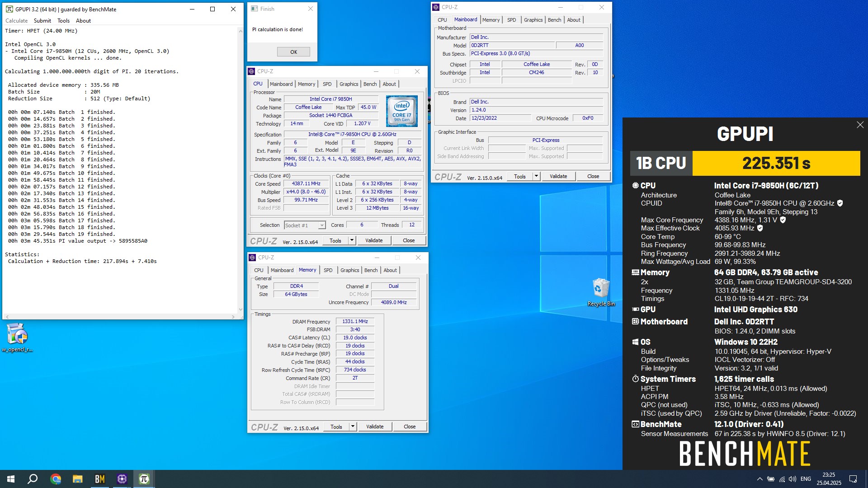This screenshot has width=868, height=488.
Task: Launch Chrome from taskbar
Action: pyautogui.click(x=56, y=479)
